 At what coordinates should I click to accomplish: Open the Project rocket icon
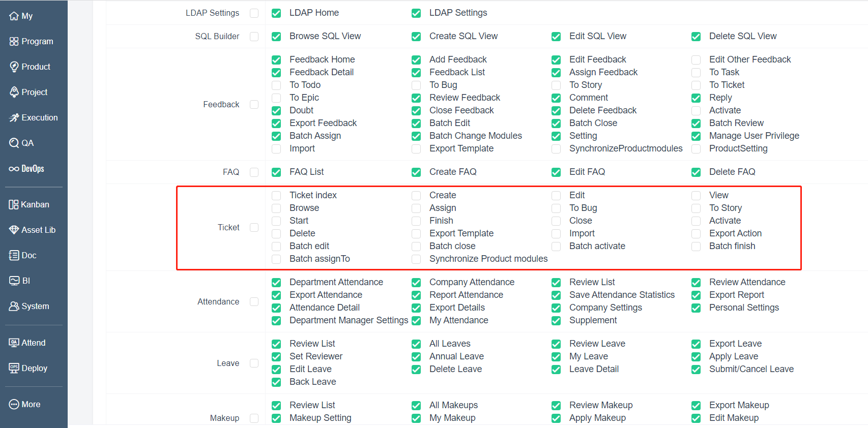coord(14,92)
